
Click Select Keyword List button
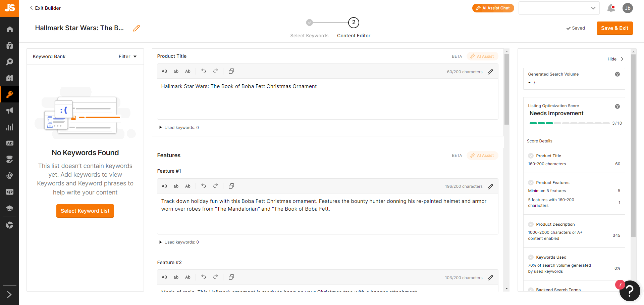point(85,211)
